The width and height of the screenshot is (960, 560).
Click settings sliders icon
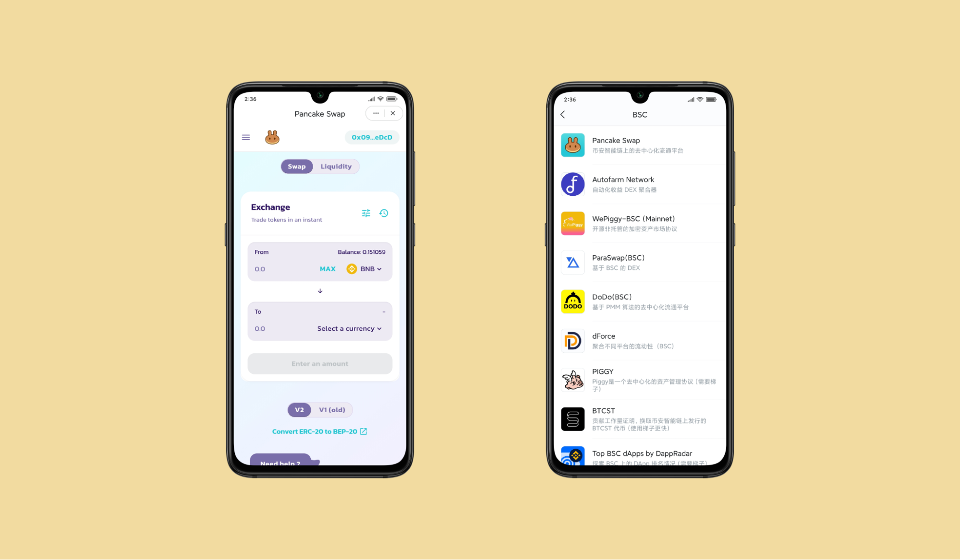point(366,213)
